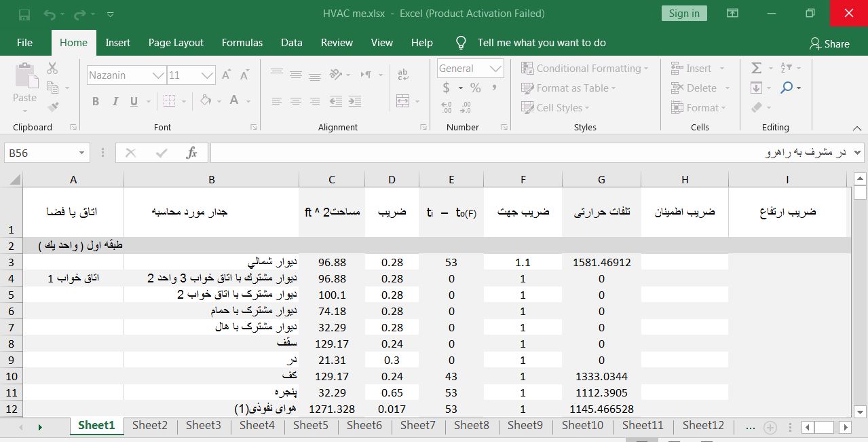Click the Insert Function fx icon
This screenshot has width=868, height=442.
pyautogui.click(x=191, y=153)
